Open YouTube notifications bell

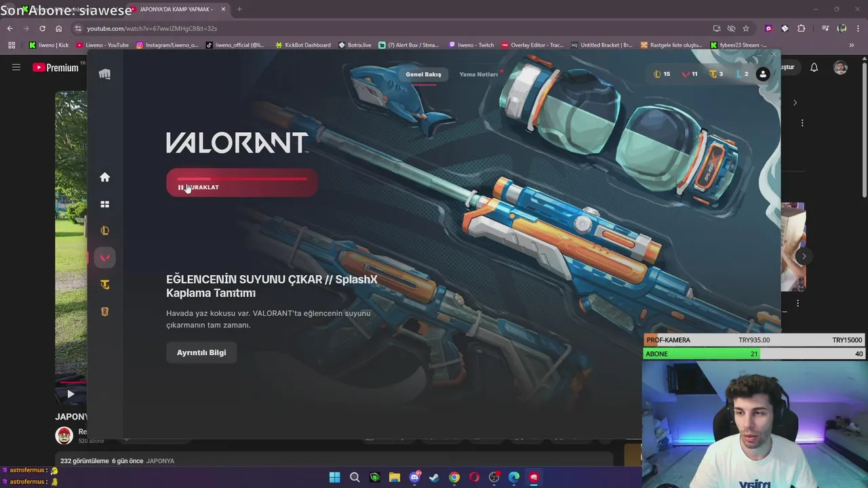pos(814,67)
